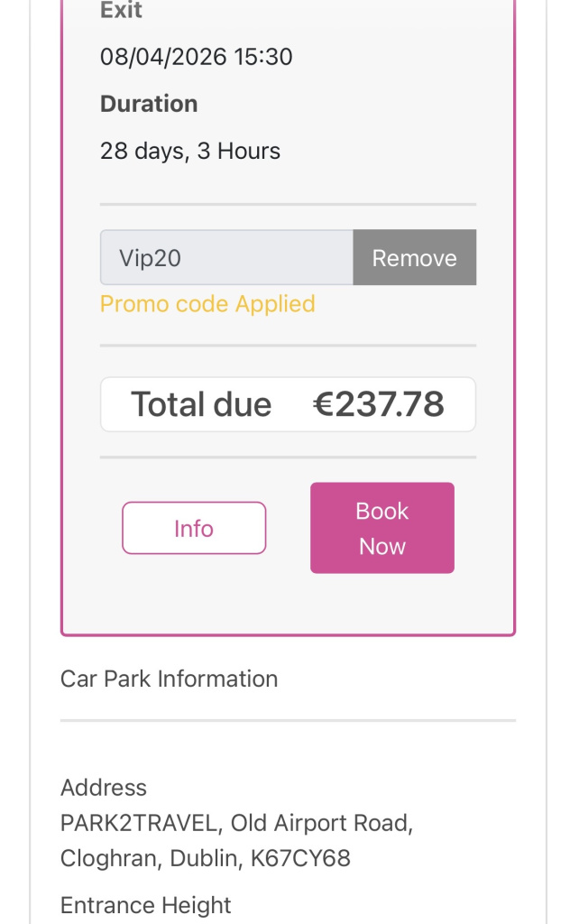Click the Promo code Applied message
The image size is (570, 924).
coord(207,304)
